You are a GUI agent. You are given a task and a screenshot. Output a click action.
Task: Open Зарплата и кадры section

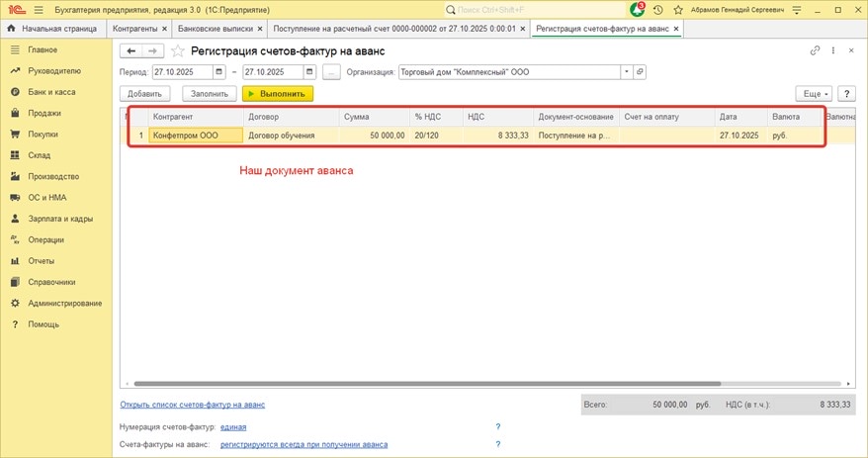[60, 219]
